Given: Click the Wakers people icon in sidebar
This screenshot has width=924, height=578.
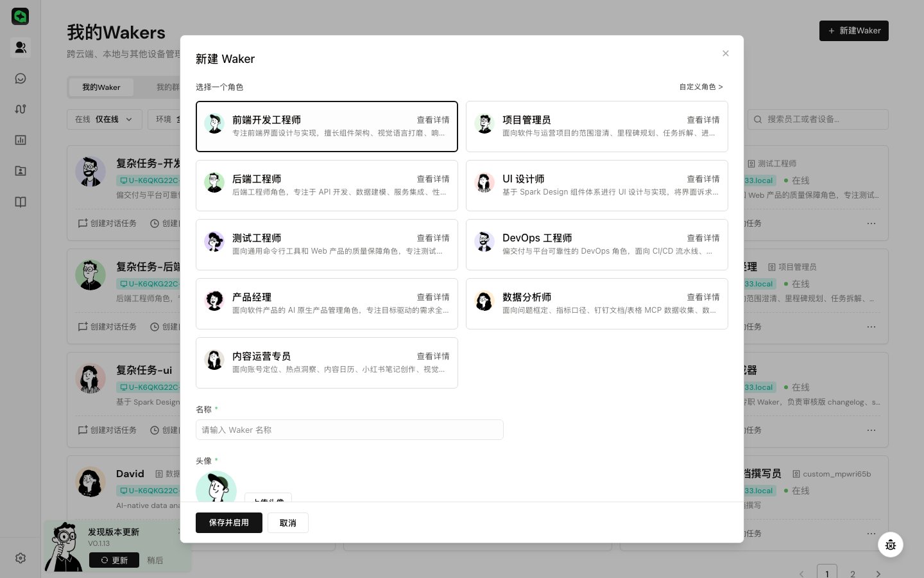Looking at the screenshot, I should pyautogui.click(x=21, y=47).
